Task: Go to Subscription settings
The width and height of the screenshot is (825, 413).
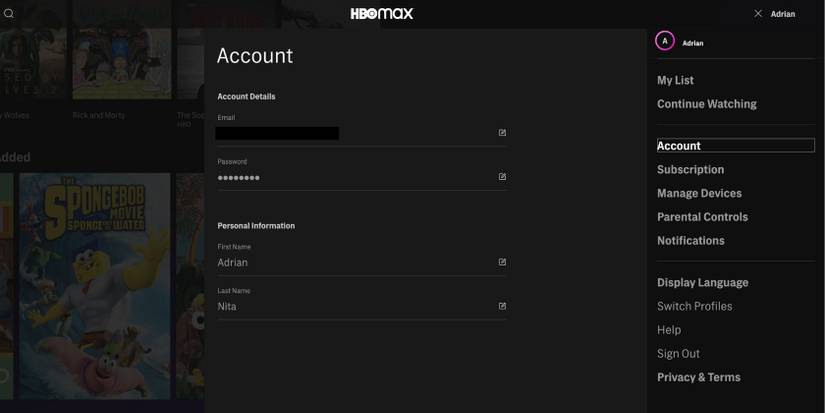Action: pyautogui.click(x=690, y=169)
